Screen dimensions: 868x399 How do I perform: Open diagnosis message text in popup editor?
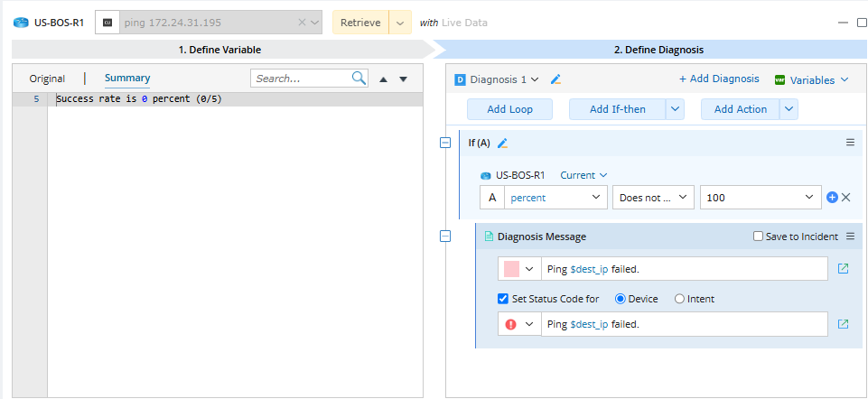pyautogui.click(x=843, y=269)
